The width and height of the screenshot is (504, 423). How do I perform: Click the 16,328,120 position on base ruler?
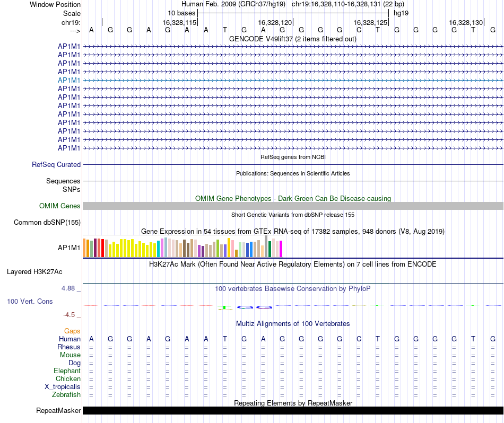coord(275,23)
